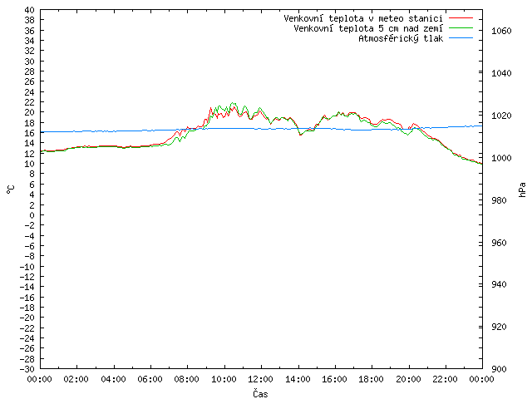Click pressure value '920' on right axis
This screenshot has height=399, width=532.
499,327
